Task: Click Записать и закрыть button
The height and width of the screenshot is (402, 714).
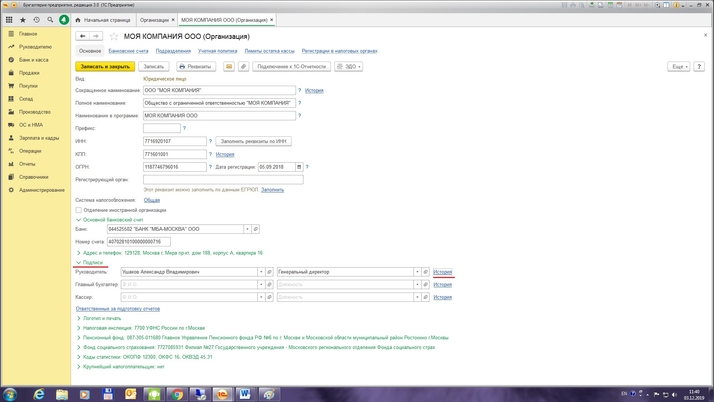Action: (x=105, y=66)
